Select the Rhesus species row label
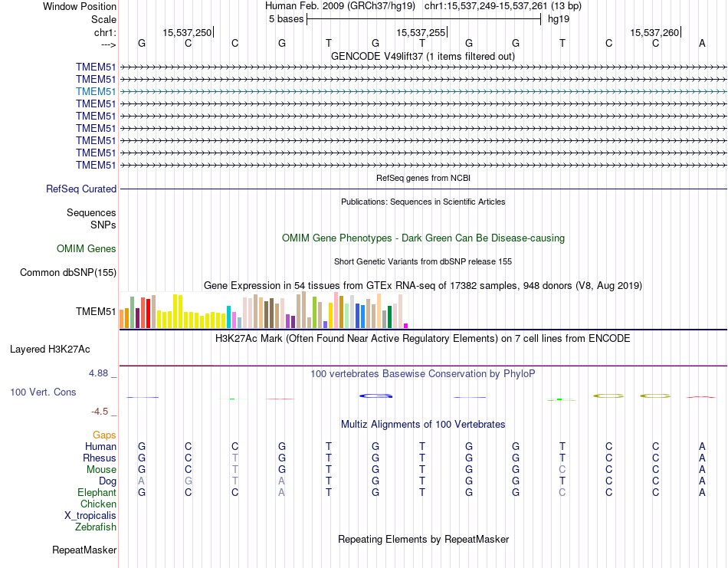 click(100, 458)
